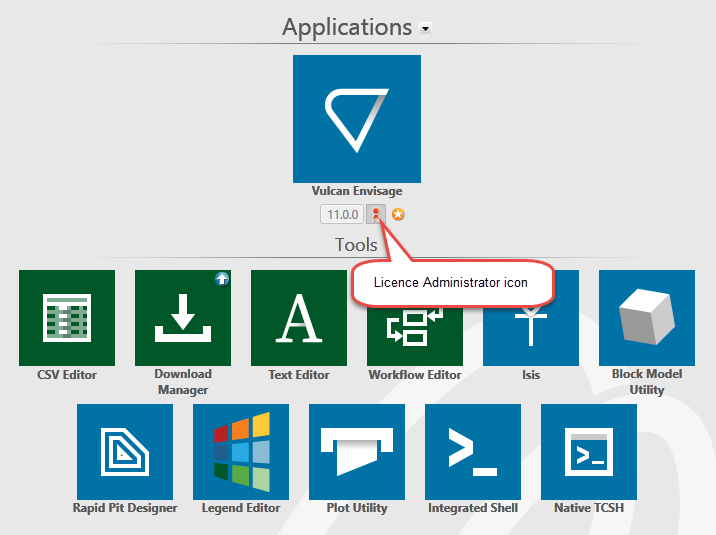Screen dimensions: 716x535
Task: Click the update arrow badge on Download Manager
Action: (x=222, y=279)
